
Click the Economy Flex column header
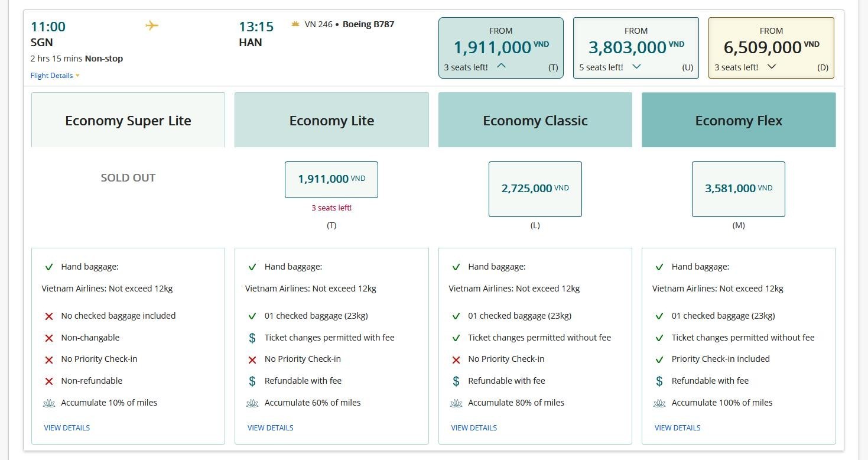(739, 121)
